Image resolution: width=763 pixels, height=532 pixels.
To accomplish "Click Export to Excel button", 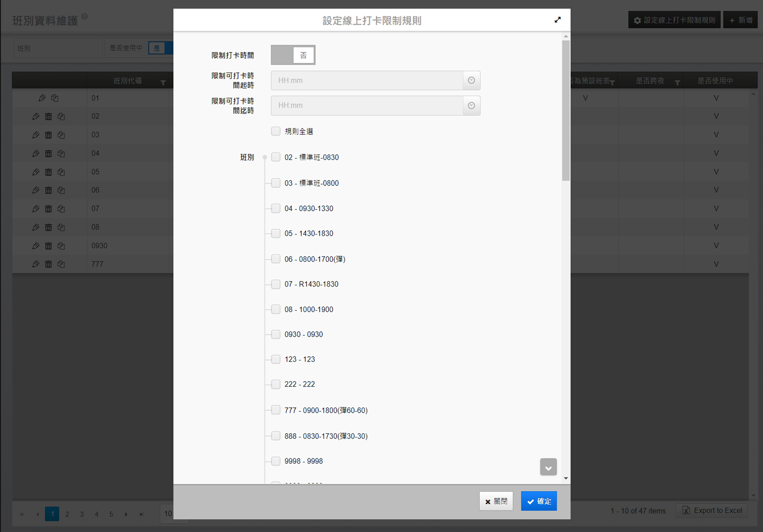I will (712, 511).
